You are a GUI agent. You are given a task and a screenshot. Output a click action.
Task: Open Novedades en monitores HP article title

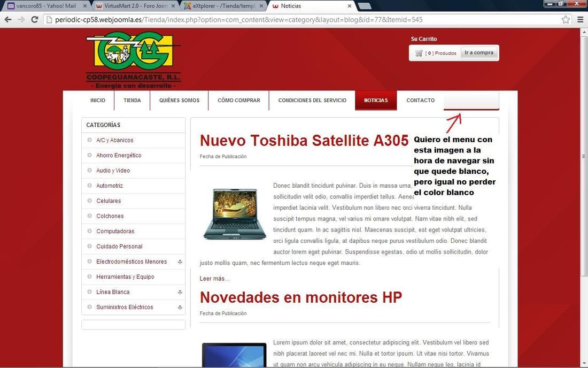pos(301,297)
